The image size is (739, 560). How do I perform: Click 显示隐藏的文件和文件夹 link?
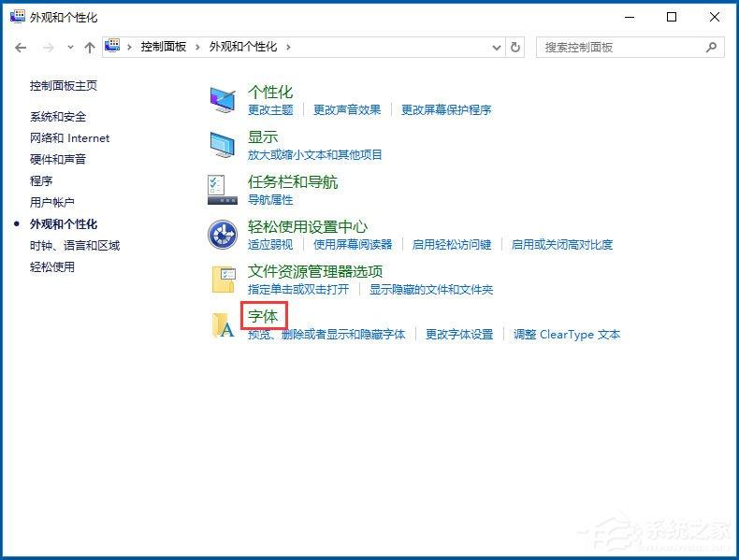[x=430, y=290]
